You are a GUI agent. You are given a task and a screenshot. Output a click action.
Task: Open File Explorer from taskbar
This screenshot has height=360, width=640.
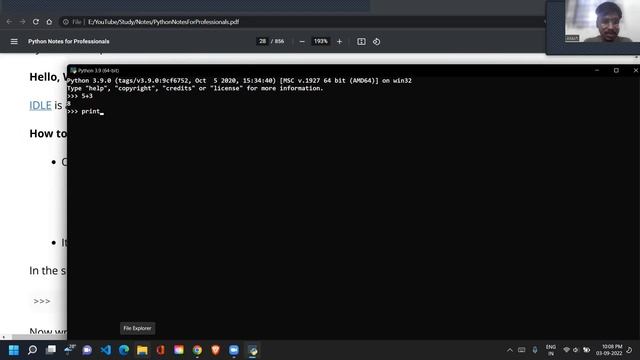coord(142,350)
